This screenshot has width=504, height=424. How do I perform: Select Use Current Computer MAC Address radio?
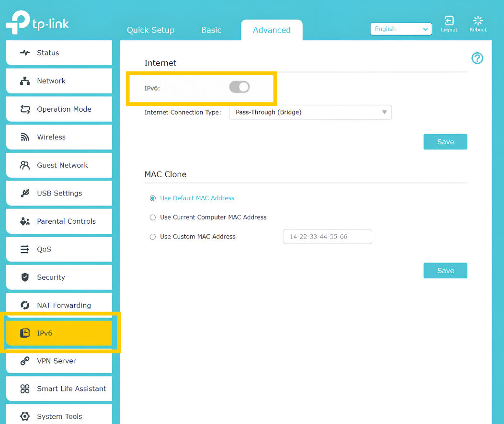tap(153, 218)
